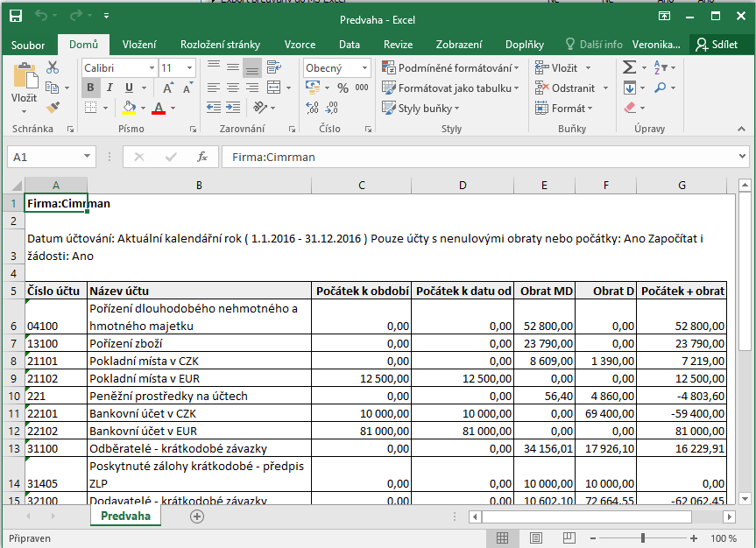This screenshot has height=548, width=756.
Task: Toggle Italic formatting
Action: 110,88
